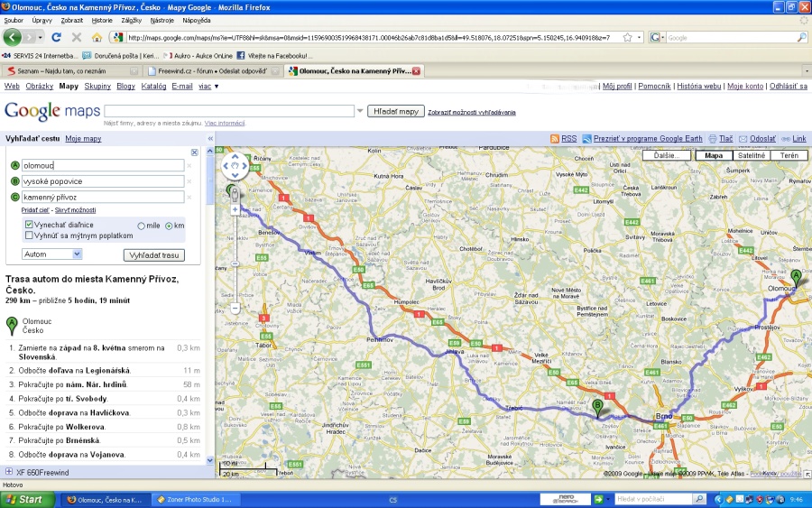Image resolution: width=812 pixels, height=508 pixels.
Task: Open search engine selector dropdown
Action: [657, 37]
